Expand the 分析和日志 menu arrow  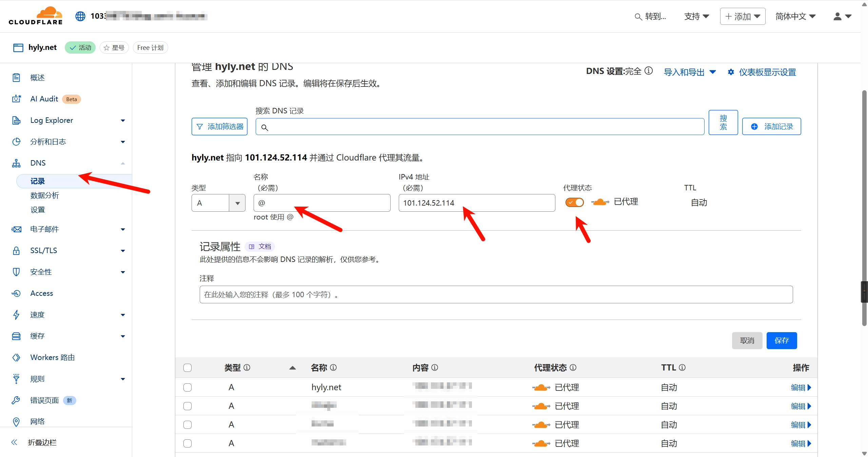click(123, 142)
